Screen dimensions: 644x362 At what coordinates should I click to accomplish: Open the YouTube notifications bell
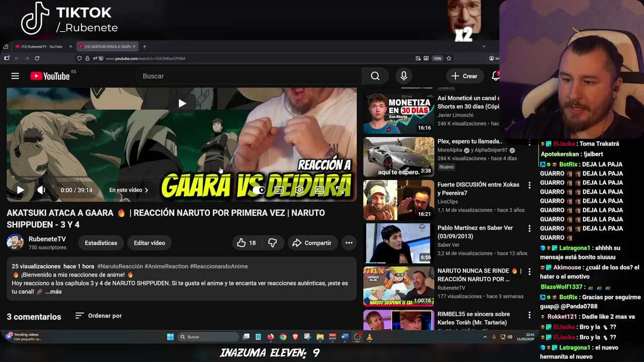click(496, 76)
